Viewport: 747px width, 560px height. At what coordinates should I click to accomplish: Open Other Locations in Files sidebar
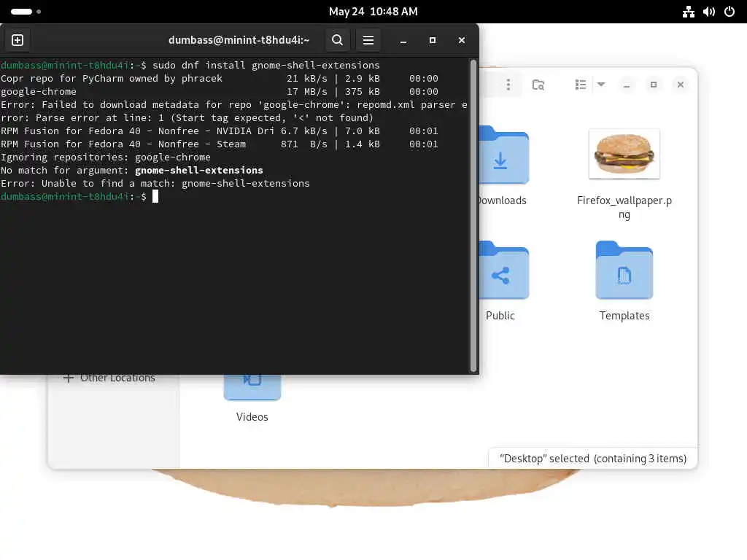point(109,378)
